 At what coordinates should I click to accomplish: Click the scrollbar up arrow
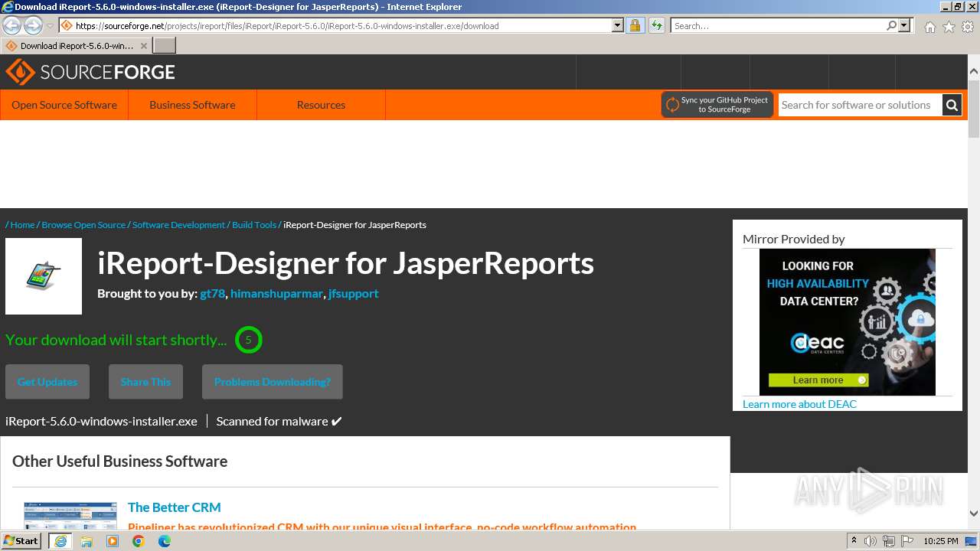tap(974, 72)
